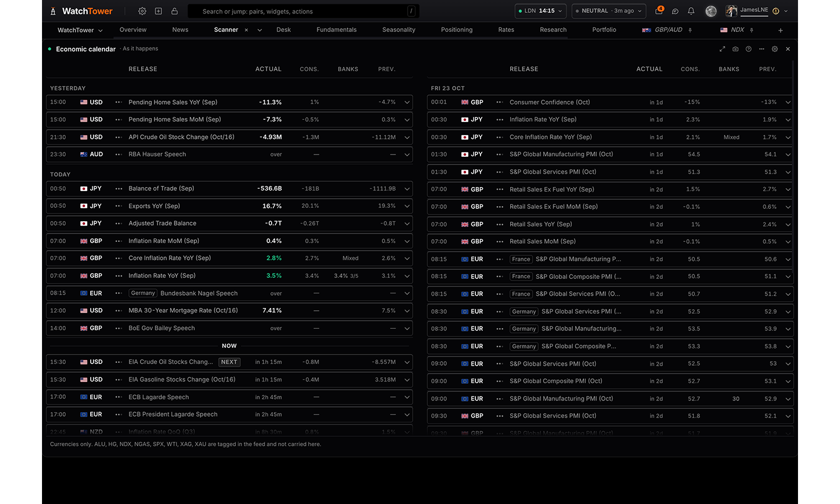840x504 pixels.
Task: Expand the Pending Home Sales YoY row
Action: 407,102
